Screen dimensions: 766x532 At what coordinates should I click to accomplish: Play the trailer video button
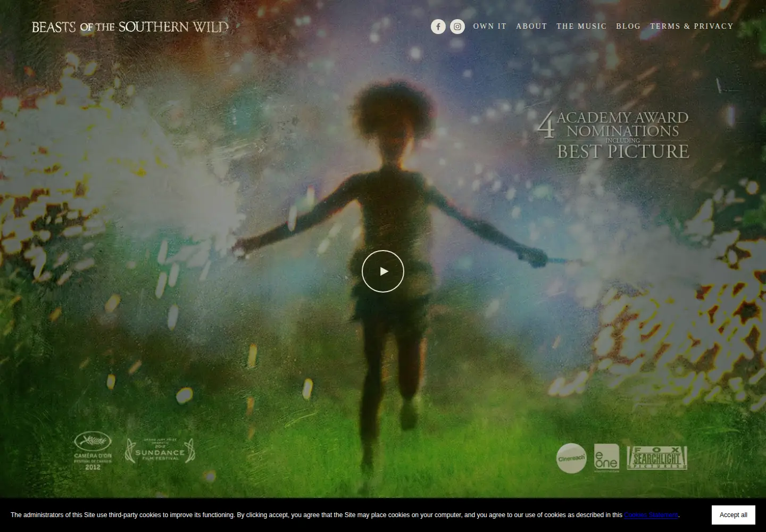[x=383, y=271]
